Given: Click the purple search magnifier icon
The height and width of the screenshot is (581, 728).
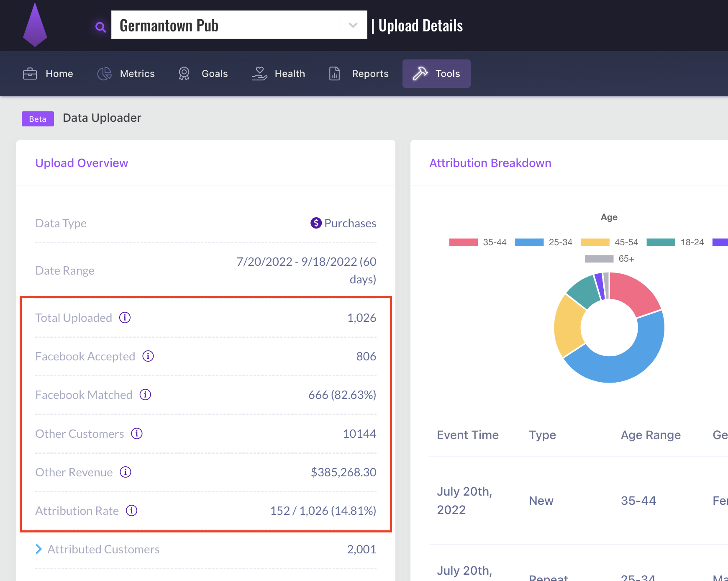Looking at the screenshot, I should click(100, 27).
